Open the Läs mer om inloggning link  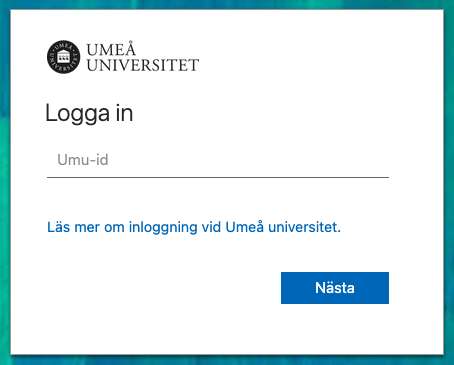pyautogui.click(x=194, y=227)
